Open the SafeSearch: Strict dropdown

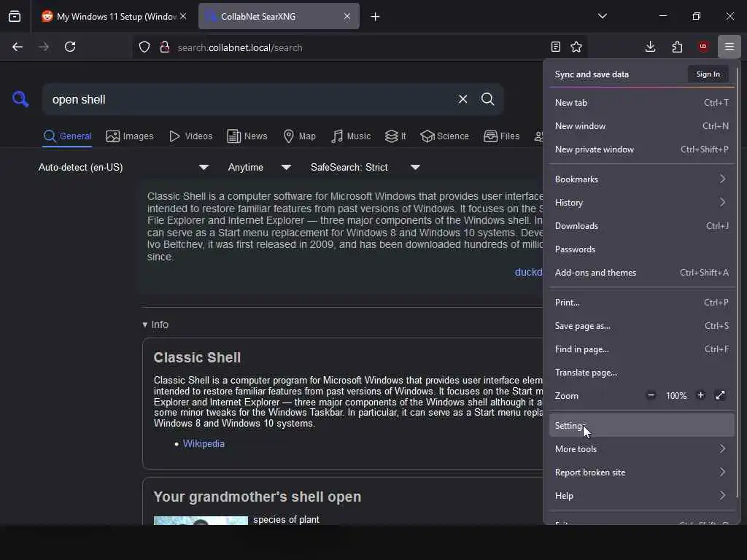(365, 167)
